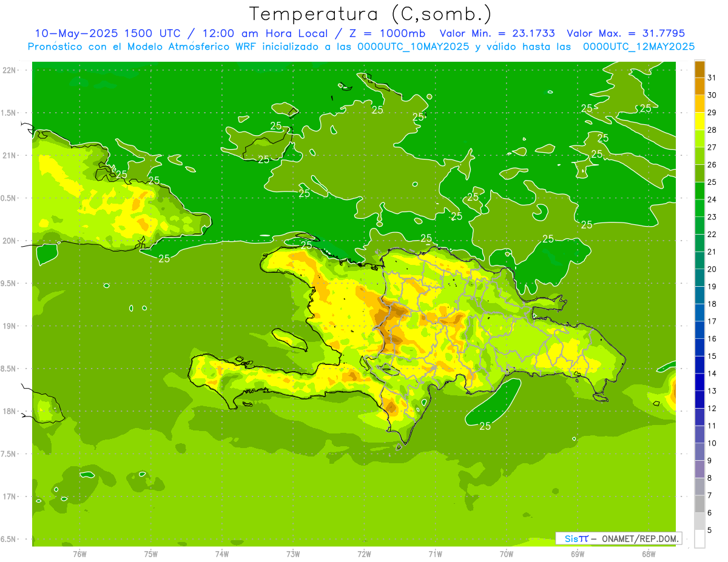This screenshot has width=728, height=562.
Task: Click the 21N latitude axis label
Action: [9, 155]
